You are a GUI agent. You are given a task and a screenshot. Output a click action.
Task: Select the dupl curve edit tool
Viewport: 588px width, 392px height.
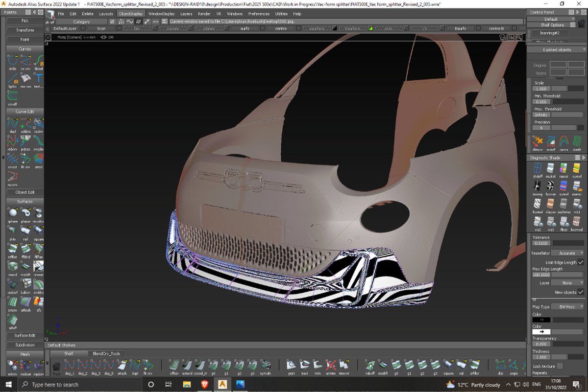click(x=12, y=124)
